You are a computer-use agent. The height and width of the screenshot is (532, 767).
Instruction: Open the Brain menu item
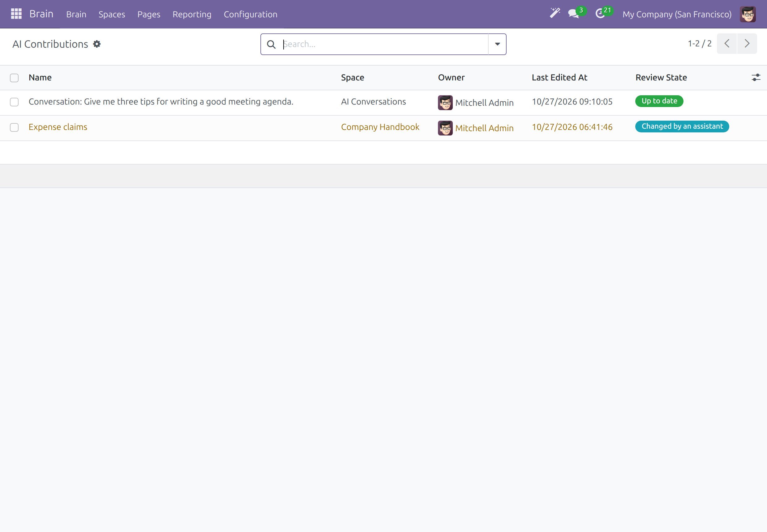tap(76, 14)
